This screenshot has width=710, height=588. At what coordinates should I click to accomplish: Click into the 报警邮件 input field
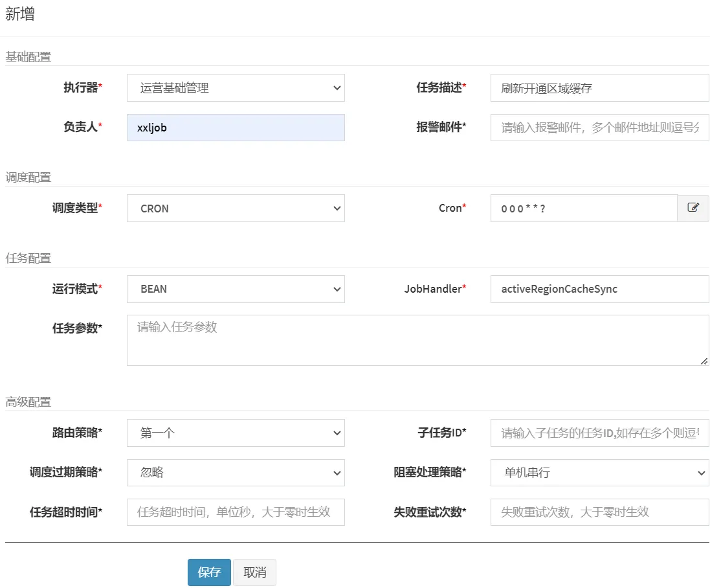tap(599, 128)
